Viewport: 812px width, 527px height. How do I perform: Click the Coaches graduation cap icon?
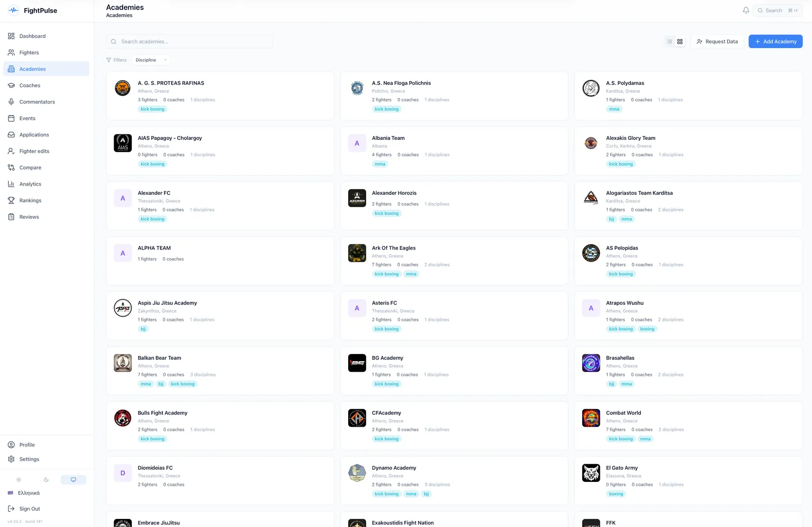click(x=11, y=86)
